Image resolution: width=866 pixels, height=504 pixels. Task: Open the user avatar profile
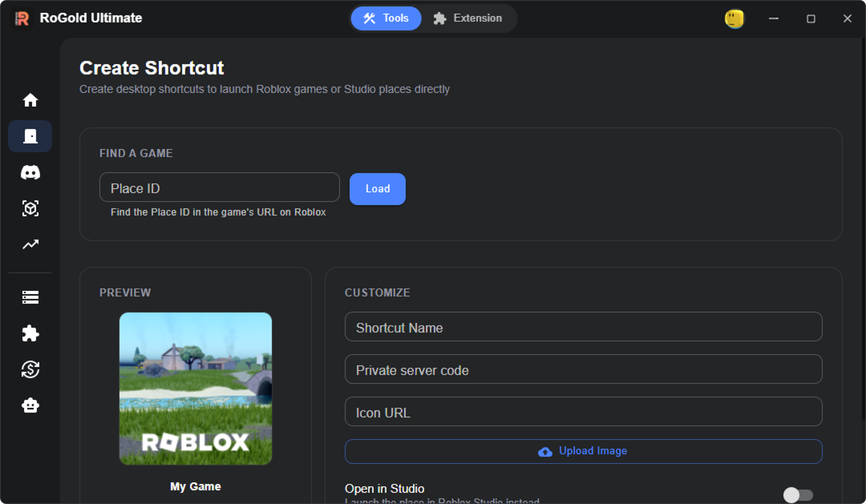pos(734,19)
